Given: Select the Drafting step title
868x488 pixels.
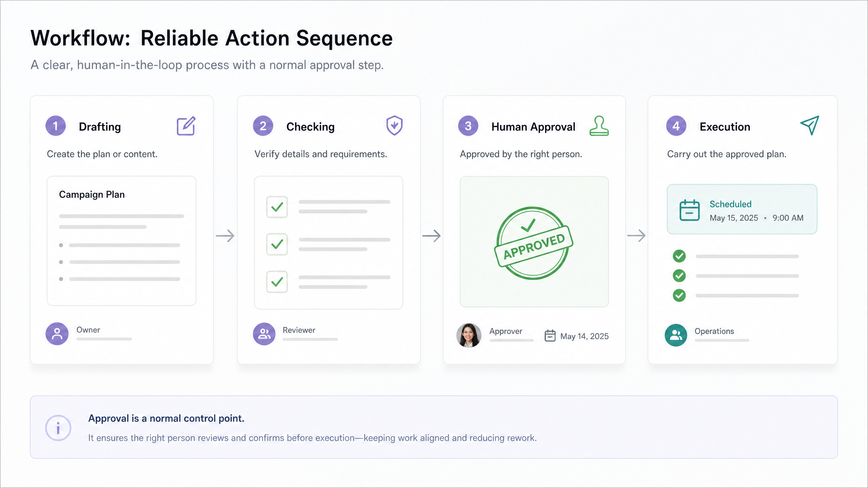Looking at the screenshot, I should pos(100,127).
